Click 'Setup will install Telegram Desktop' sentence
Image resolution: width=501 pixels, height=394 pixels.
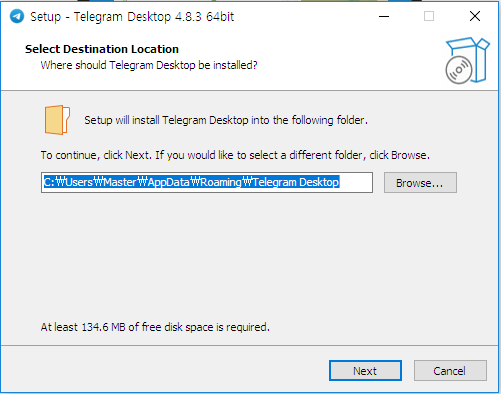click(x=226, y=120)
